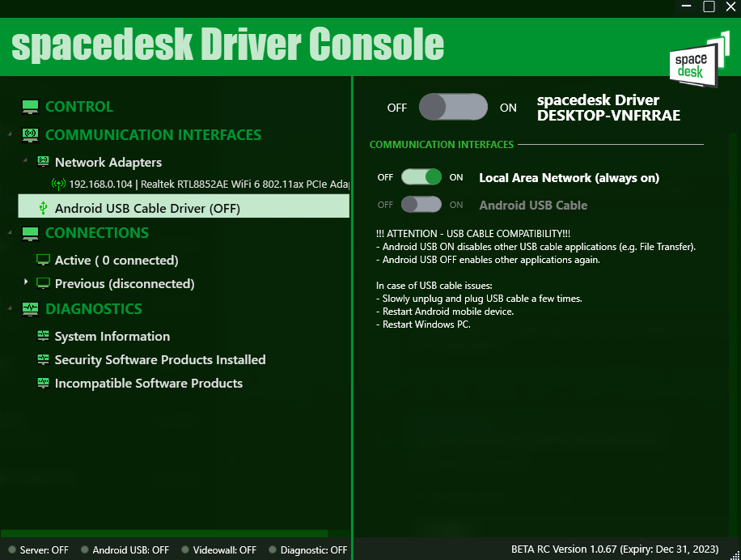Click the System Information icon
Viewport: 741px width, 560px height.
pos(43,336)
